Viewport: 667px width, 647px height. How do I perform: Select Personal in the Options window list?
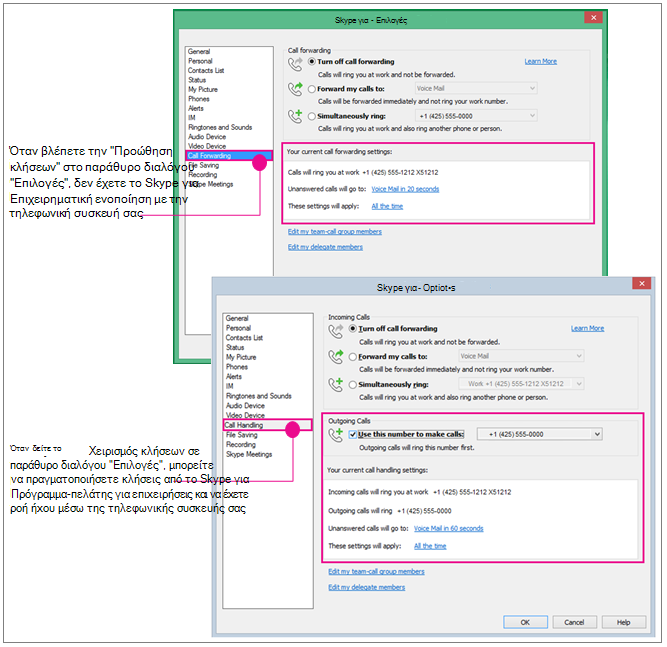click(238, 328)
